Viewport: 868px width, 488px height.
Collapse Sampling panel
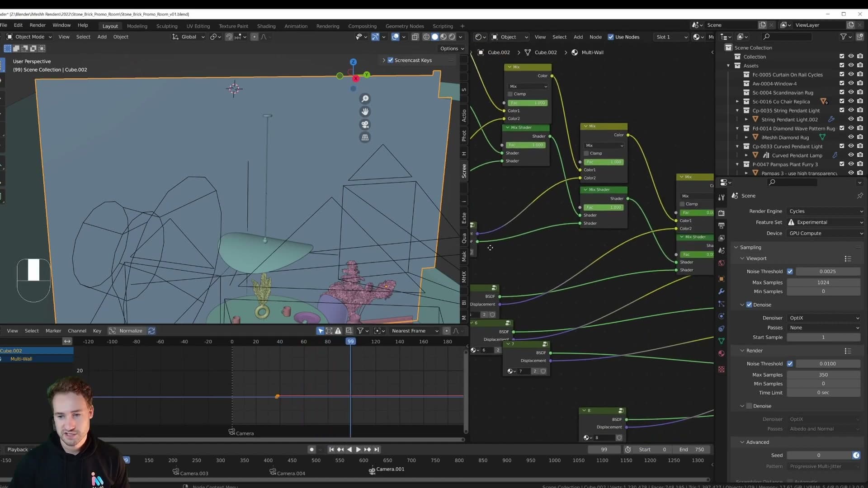pyautogui.click(x=750, y=248)
